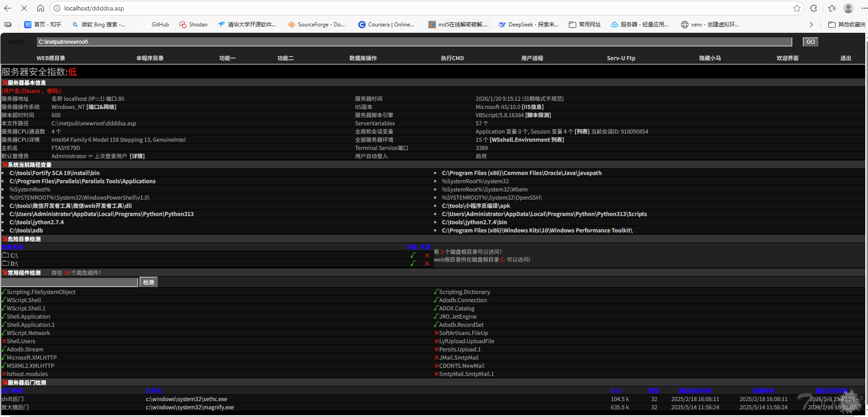
Task: Expand the 常用网址 bookmarks folder
Action: 585,25
